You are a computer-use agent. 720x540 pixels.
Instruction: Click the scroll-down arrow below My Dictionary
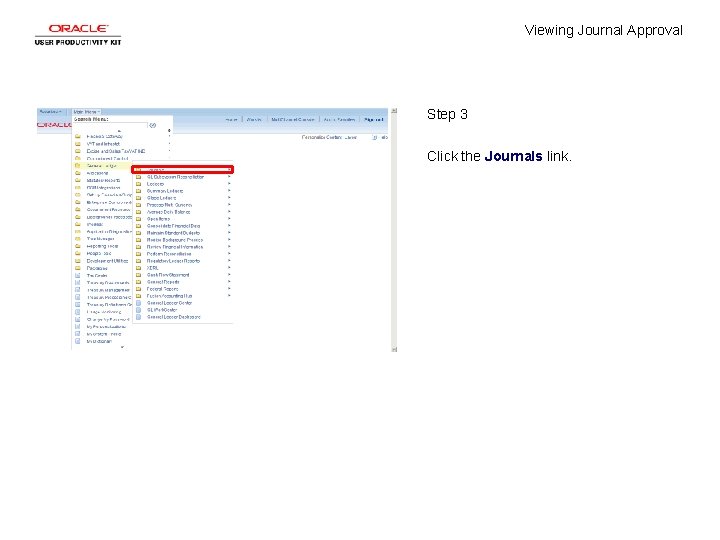(x=122, y=347)
